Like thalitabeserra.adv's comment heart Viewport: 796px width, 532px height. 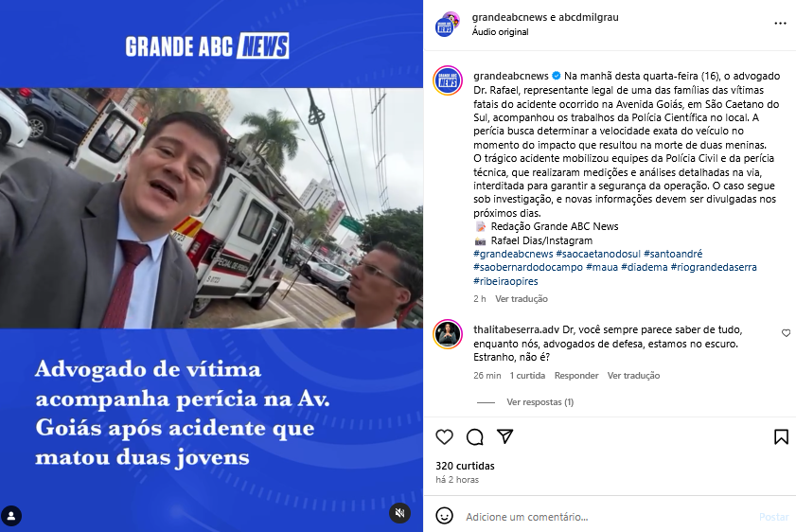pos(786,333)
